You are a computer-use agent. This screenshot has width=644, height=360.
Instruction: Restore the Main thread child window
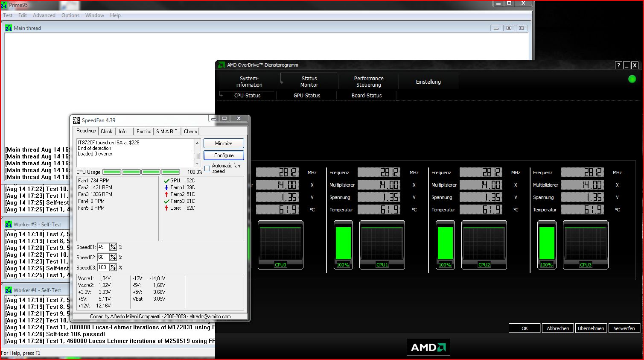click(508, 28)
